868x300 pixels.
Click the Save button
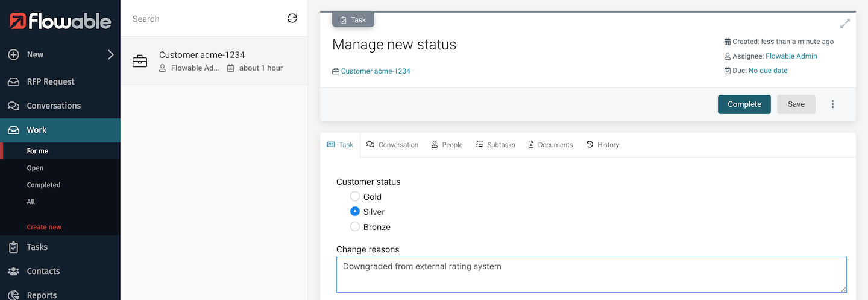796,104
